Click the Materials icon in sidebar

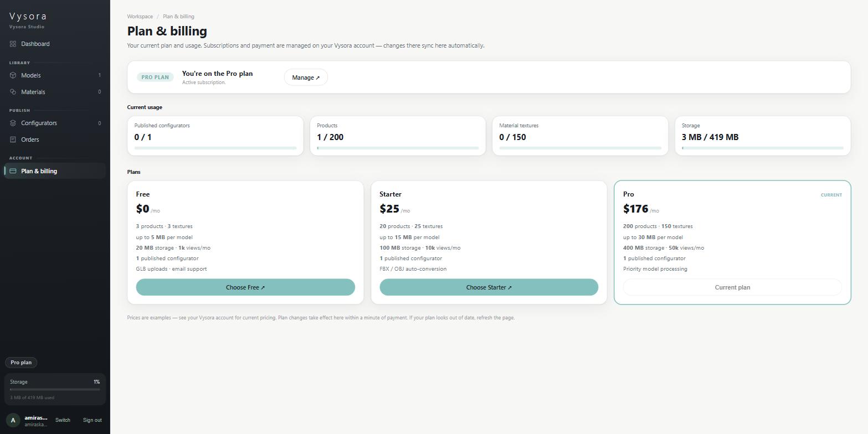tap(13, 92)
